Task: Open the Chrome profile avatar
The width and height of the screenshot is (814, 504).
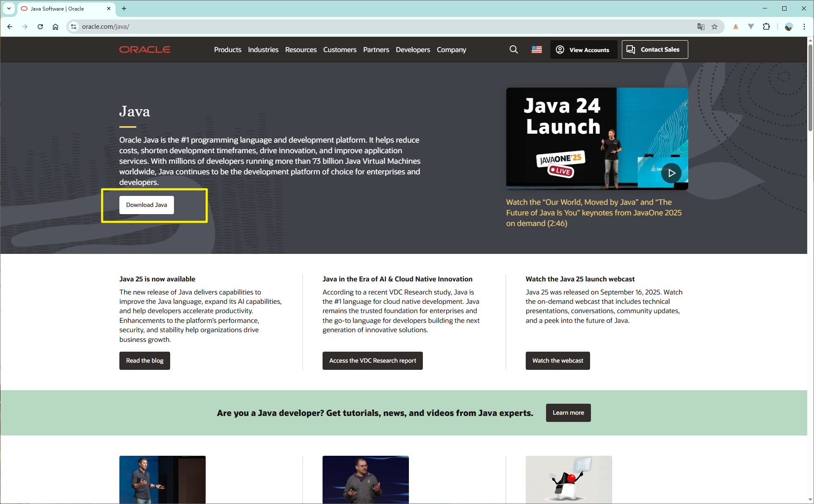Action: (x=789, y=26)
